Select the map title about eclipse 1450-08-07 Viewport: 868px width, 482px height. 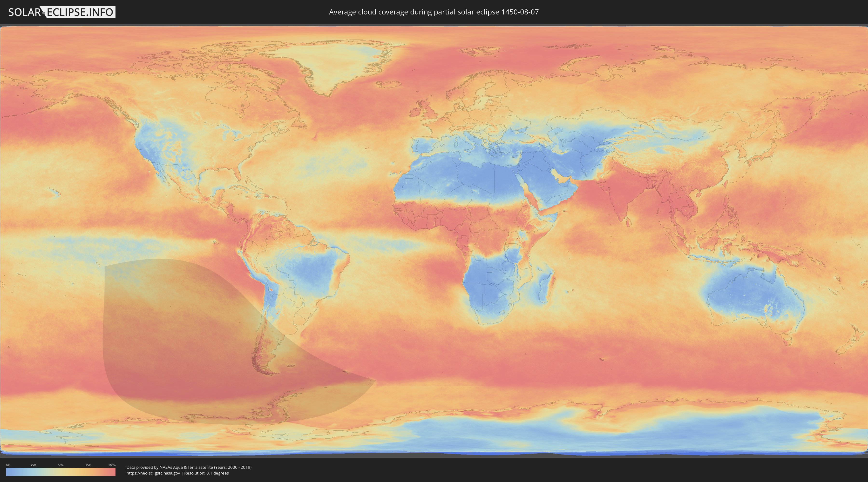tap(434, 12)
